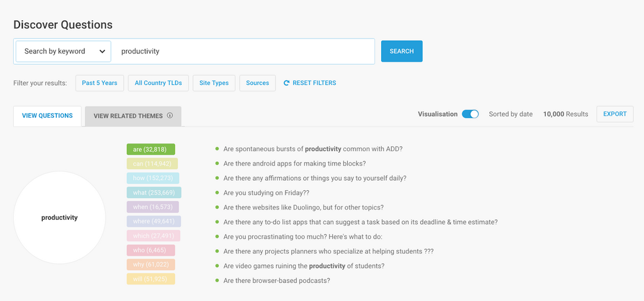The image size is (644, 301).
Task: Click the Sorted by date label
Action: 510,114
